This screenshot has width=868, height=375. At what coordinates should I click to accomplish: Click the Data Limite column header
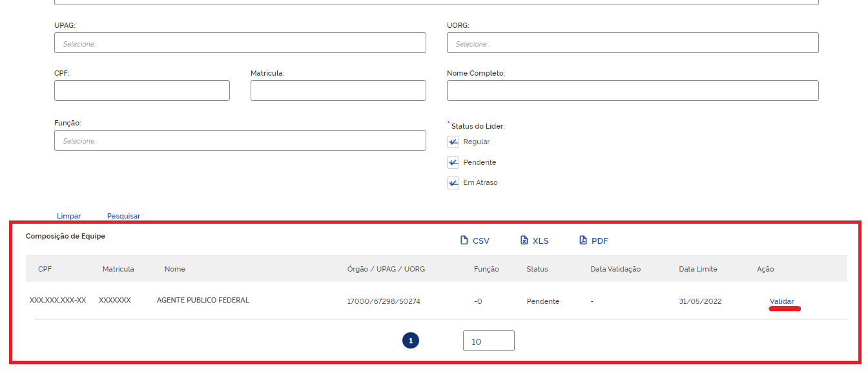click(x=697, y=269)
